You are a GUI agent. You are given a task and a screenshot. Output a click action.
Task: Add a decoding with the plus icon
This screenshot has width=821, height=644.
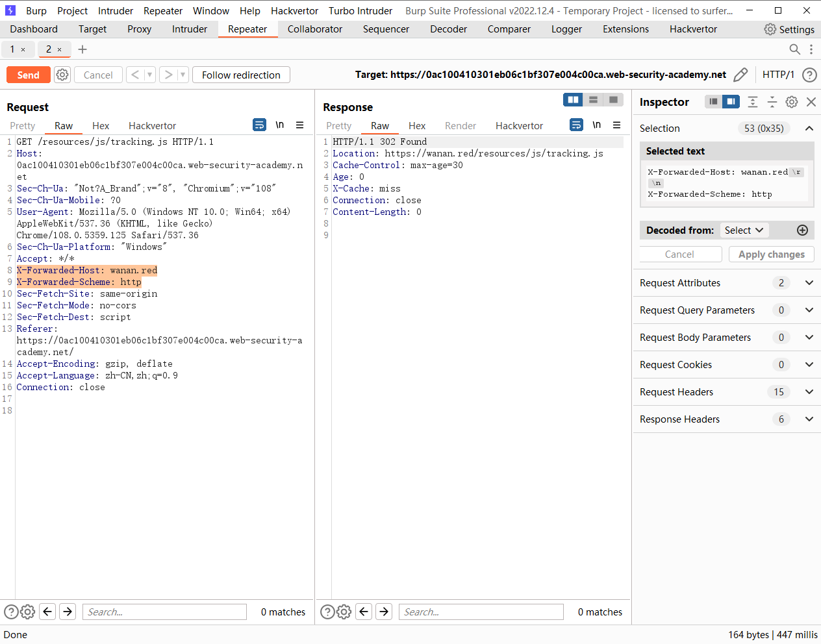coord(802,230)
